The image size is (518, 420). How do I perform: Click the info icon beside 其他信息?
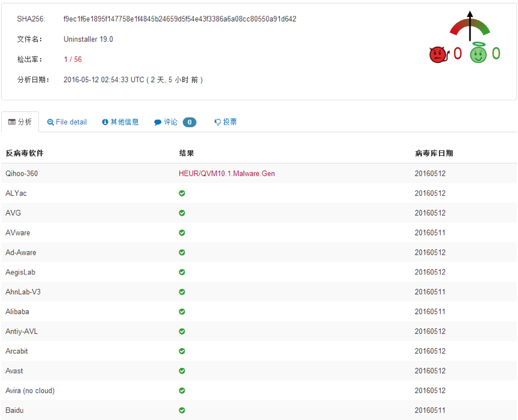click(x=105, y=122)
